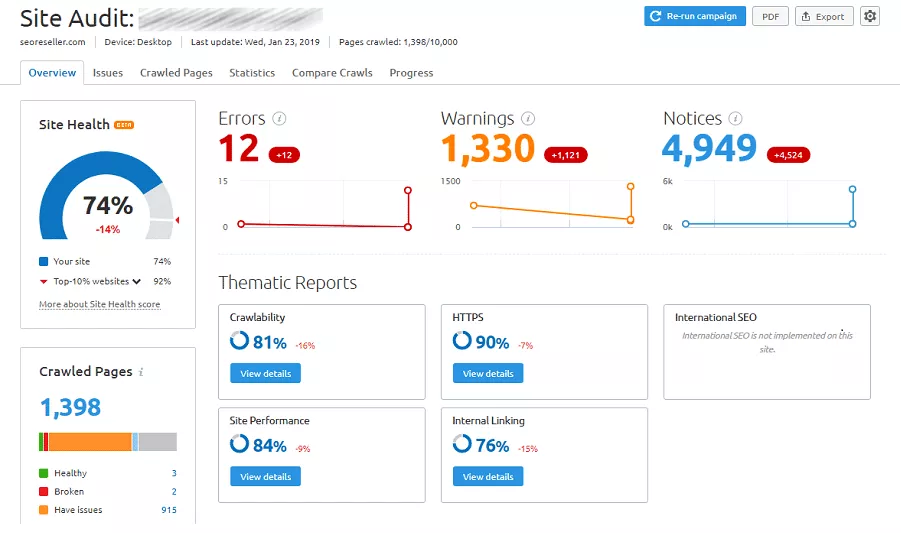Click the Device: Desktop text
This screenshot has width=901, height=533.
[138, 42]
